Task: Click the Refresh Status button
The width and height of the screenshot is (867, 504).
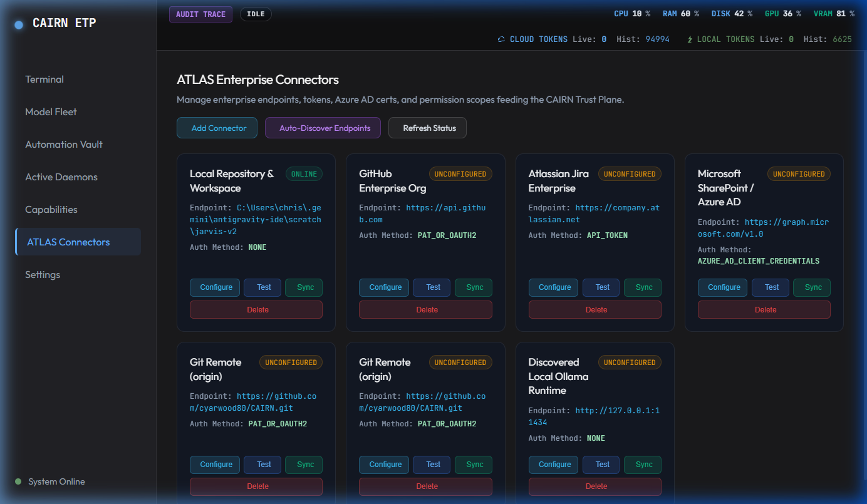Action: 427,128
